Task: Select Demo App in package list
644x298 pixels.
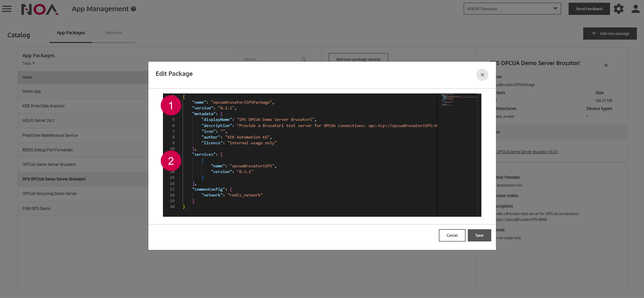Action: click(32, 92)
